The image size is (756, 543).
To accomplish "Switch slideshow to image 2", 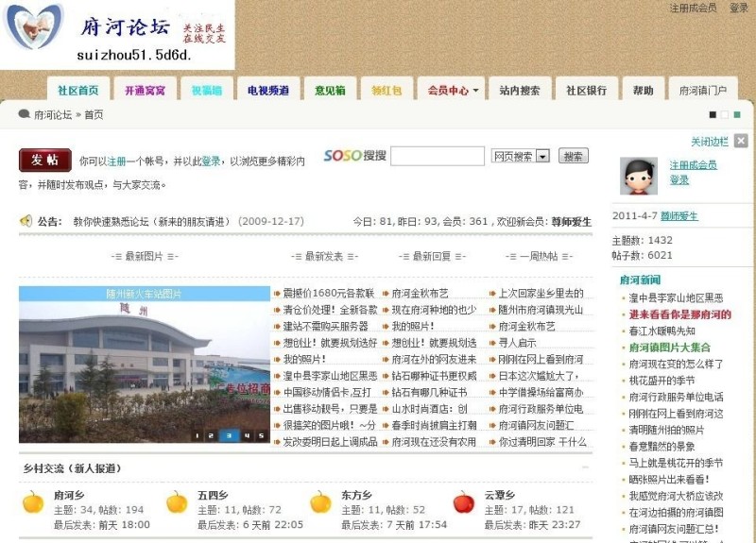I will coord(211,435).
